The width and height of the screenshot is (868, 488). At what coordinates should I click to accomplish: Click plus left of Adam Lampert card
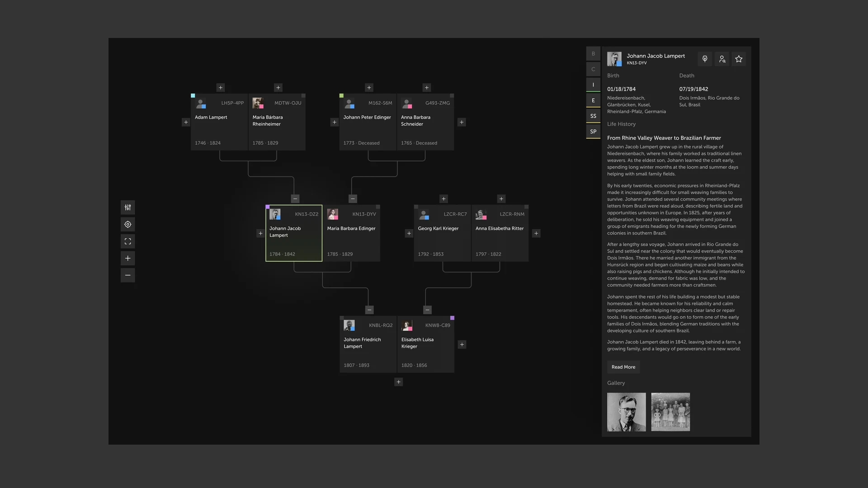[x=186, y=122]
